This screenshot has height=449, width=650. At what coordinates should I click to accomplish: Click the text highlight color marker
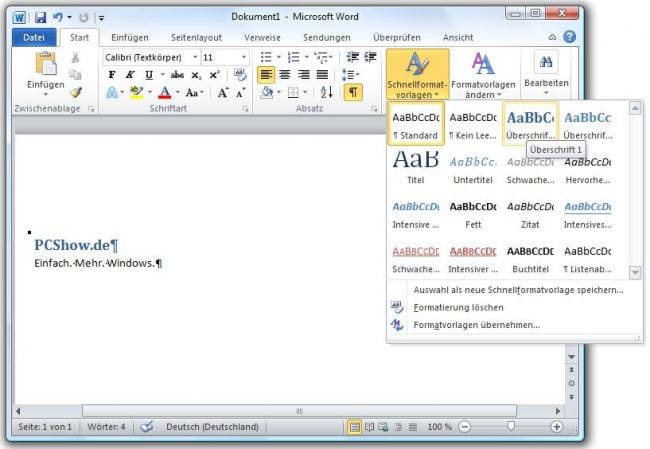136,92
